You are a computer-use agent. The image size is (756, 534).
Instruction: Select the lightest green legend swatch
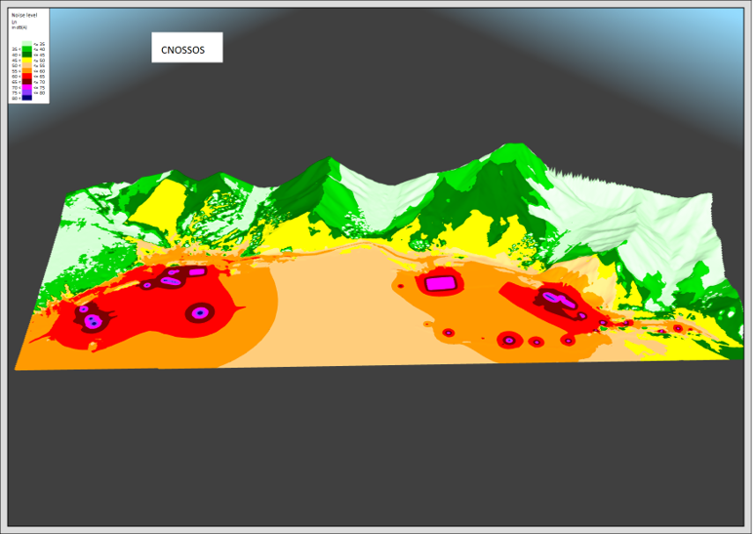click(x=26, y=43)
